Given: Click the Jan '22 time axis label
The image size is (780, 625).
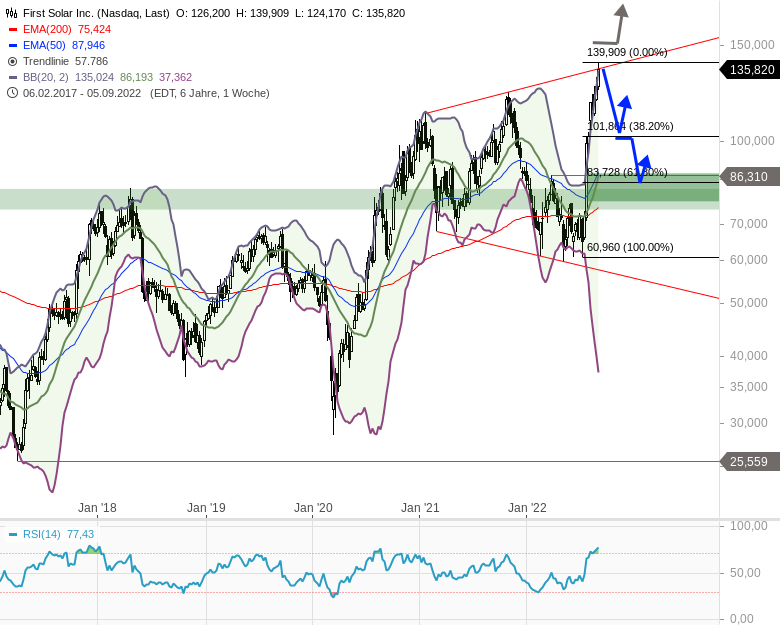Looking at the screenshot, I should (x=527, y=508).
